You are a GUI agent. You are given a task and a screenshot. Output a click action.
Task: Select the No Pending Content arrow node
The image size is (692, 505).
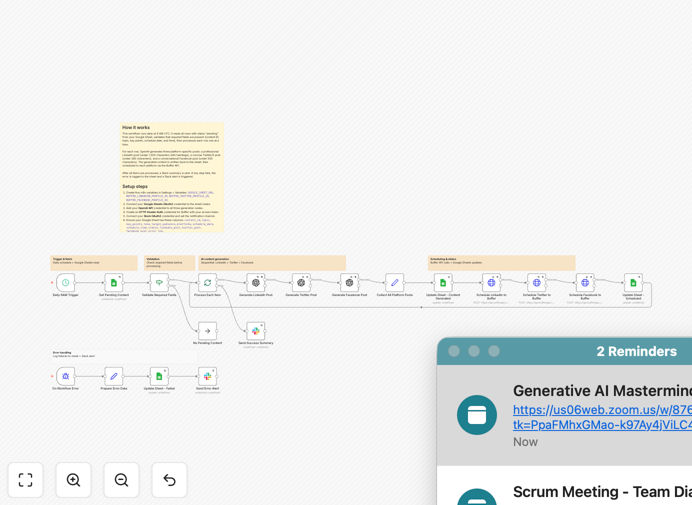207,331
